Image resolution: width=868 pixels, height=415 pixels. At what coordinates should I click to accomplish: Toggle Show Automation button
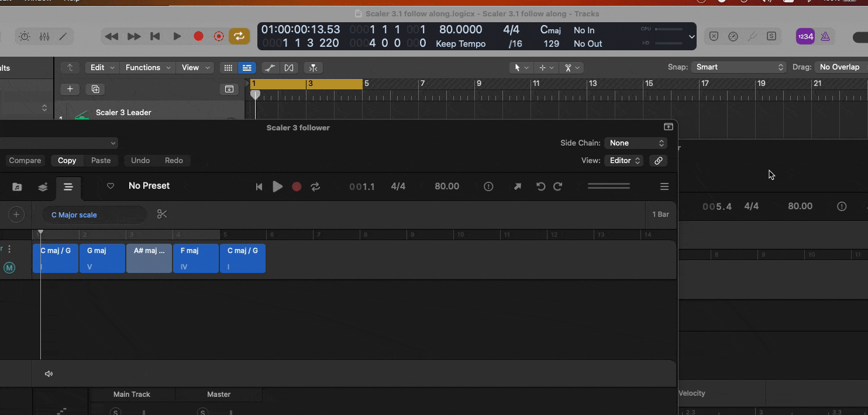click(270, 68)
